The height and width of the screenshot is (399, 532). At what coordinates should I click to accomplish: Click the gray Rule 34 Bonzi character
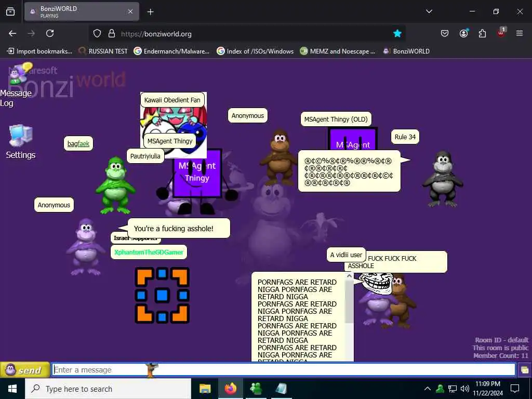443,179
